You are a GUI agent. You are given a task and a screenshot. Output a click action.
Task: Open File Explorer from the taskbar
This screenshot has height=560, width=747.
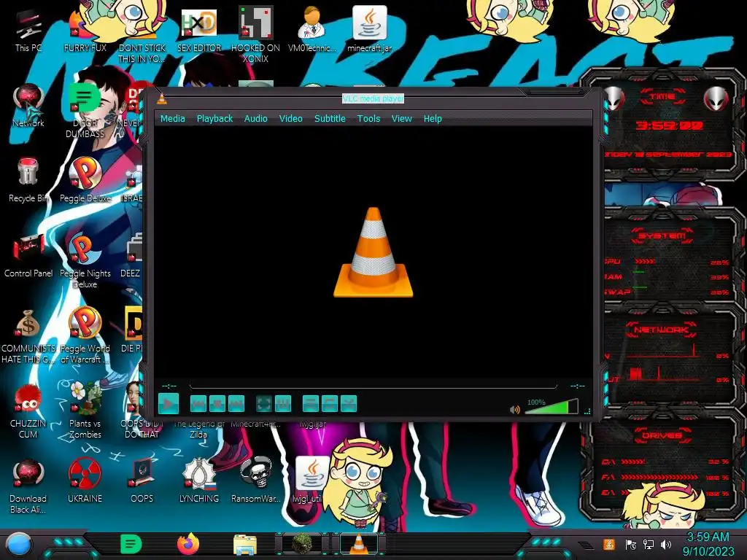[x=245, y=545]
